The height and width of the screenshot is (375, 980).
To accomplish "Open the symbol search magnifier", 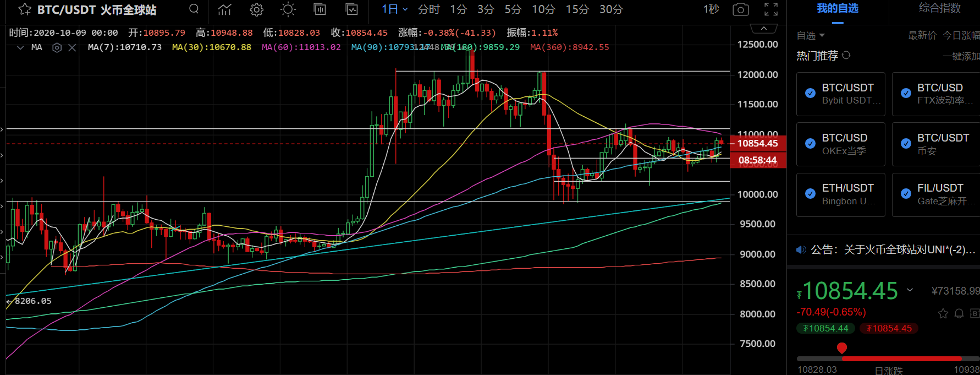I will coord(194,9).
